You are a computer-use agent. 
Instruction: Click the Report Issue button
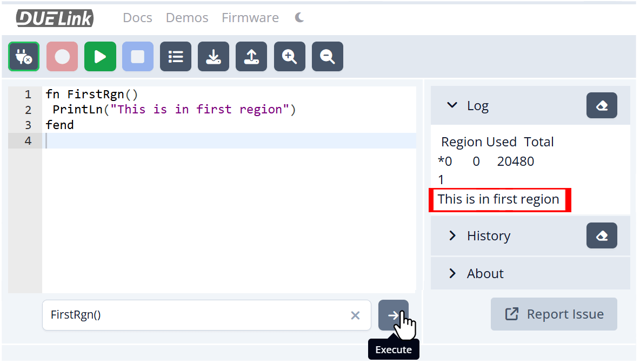point(554,314)
